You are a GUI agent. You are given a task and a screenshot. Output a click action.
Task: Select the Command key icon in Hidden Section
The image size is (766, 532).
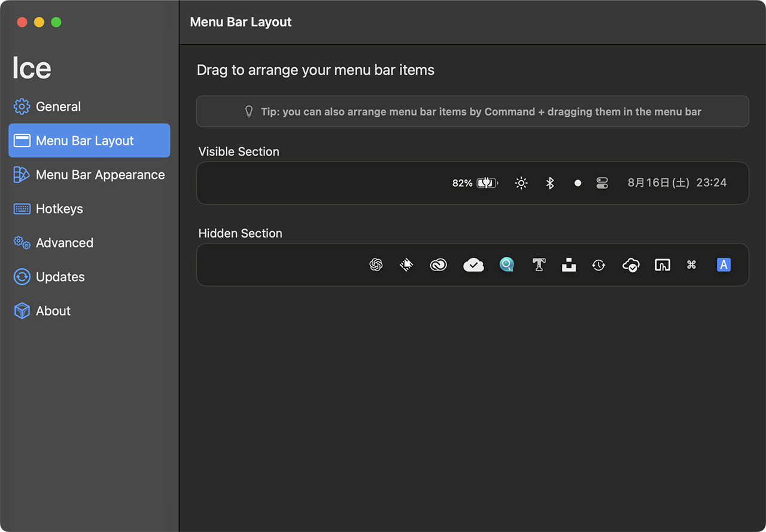[691, 265]
